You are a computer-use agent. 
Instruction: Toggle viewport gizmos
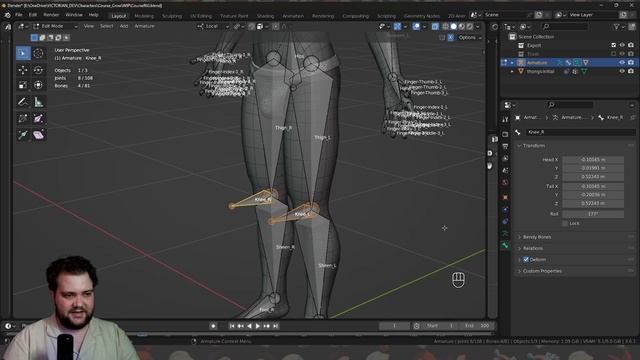coord(397,26)
